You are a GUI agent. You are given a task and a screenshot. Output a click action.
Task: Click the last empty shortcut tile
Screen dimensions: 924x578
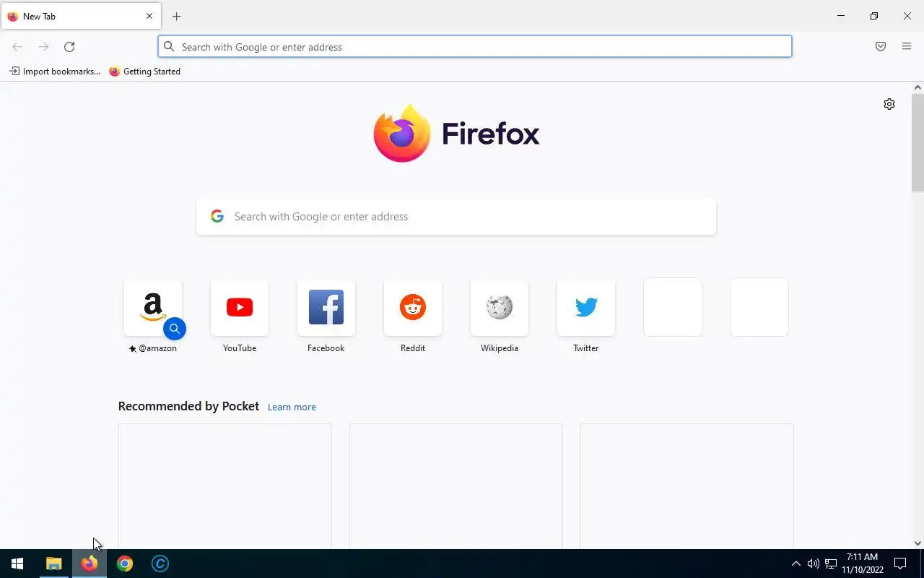tap(759, 307)
